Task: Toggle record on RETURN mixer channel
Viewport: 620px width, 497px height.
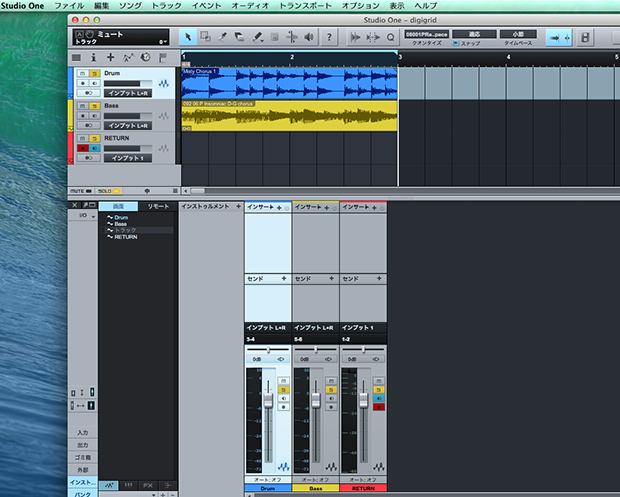Action: pos(379,407)
